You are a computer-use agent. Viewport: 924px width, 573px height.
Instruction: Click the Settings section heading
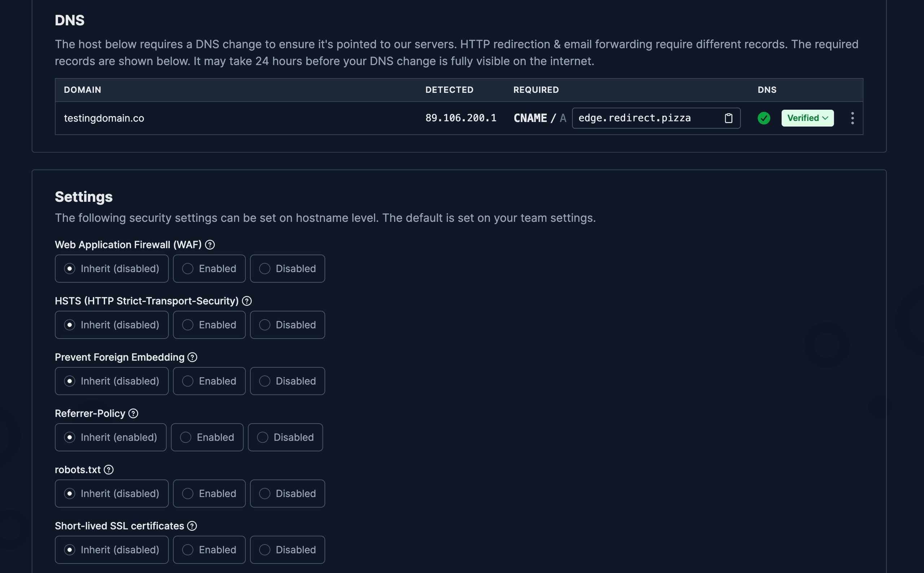coord(84,197)
